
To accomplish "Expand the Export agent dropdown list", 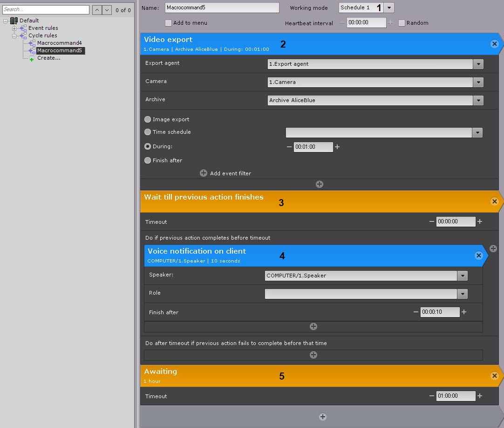I will [478, 64].
